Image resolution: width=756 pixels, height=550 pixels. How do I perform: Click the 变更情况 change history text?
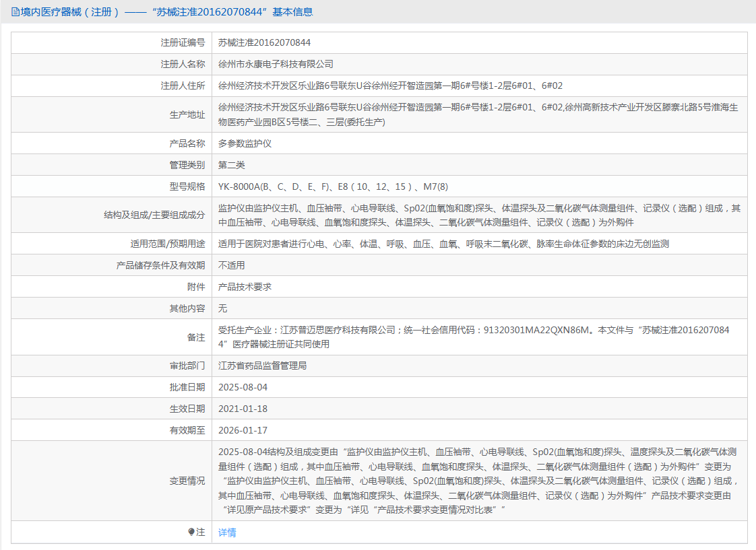click(x=478, y=480)
